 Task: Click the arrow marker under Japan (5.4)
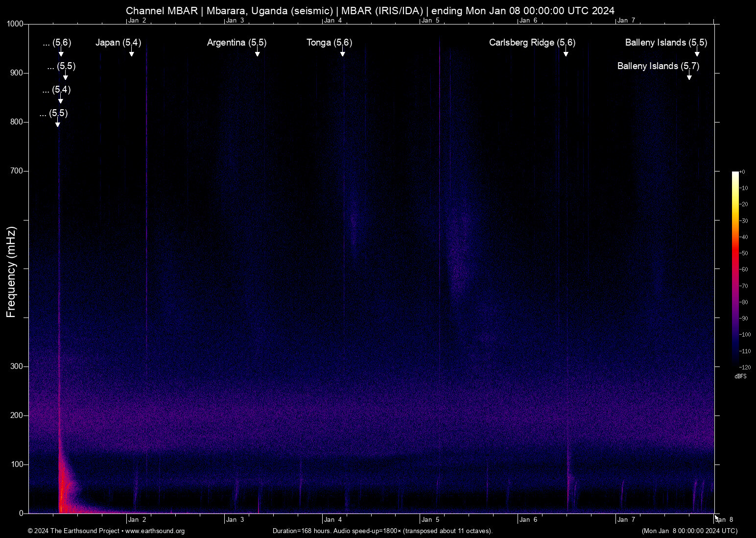[131, 53]
